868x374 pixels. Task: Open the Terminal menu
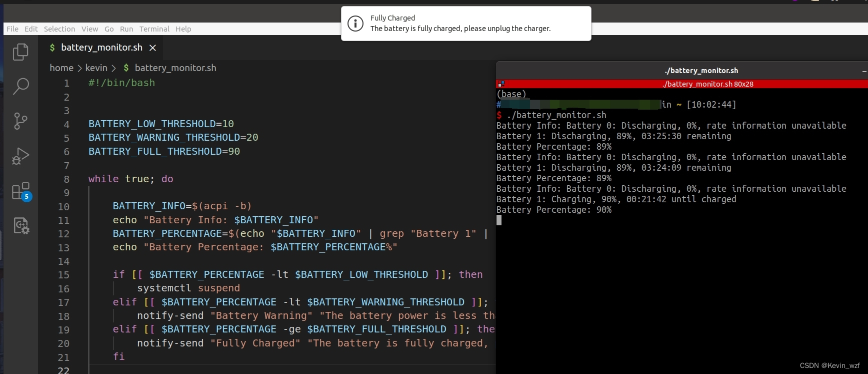tap(154, 29)
